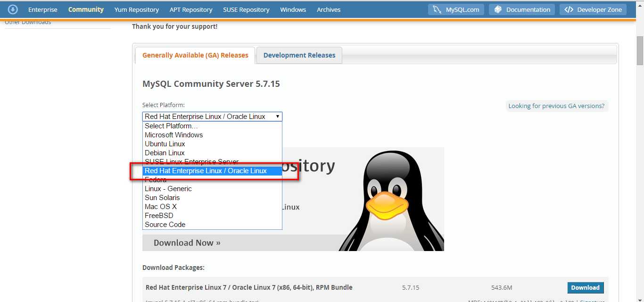This screenshot has width=644, height=302.
Task: Click the circular download arrow icon
Action: tap(13, 9)
